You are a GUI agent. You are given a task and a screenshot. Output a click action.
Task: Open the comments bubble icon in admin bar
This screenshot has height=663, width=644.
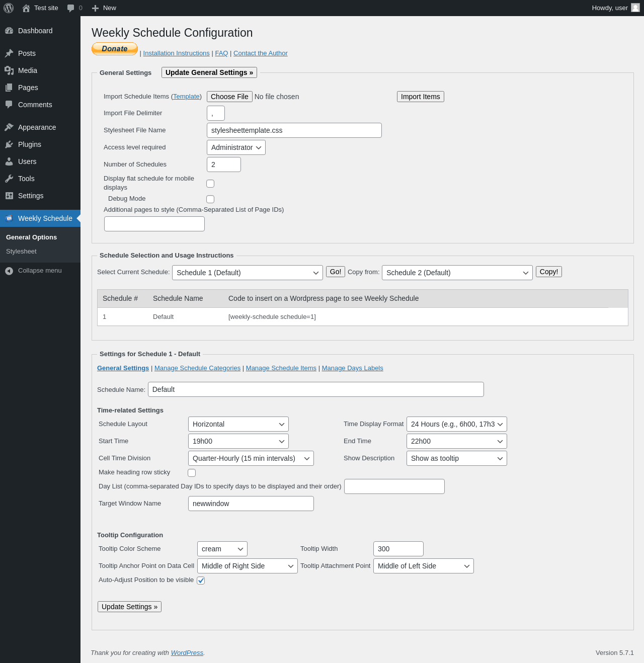71,8
